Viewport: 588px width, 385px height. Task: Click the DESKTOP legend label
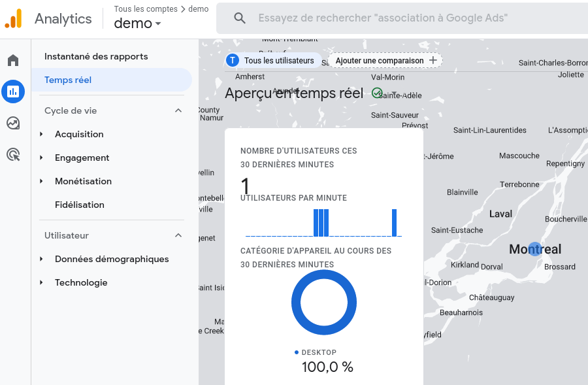coord(319,352)
